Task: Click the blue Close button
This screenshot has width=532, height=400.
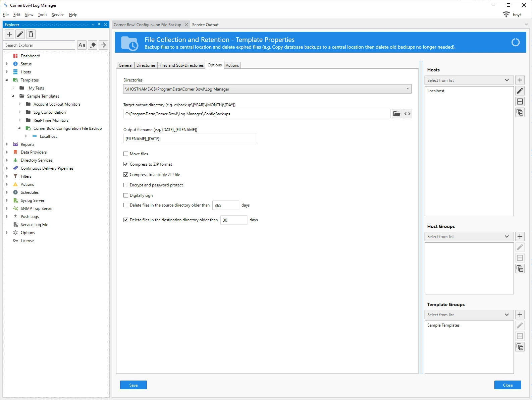Action: click(x=508, y=385)
